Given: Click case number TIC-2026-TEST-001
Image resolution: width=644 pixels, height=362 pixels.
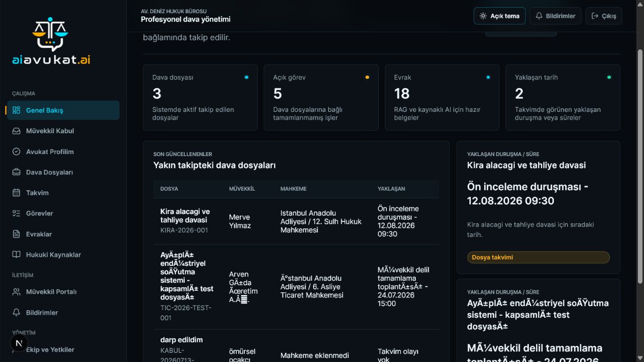Looking at the screenshot, I should [x=186, y=313].
